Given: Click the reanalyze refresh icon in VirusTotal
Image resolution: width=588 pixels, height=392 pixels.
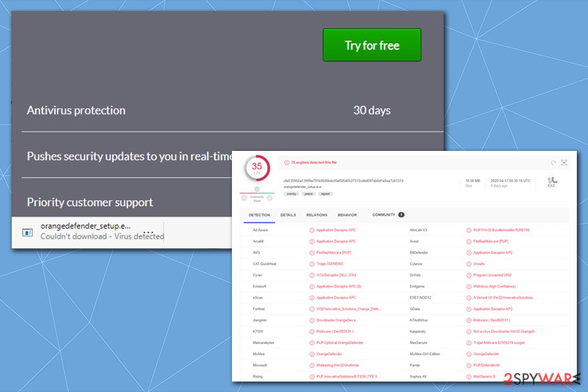Looking at the screenshot, I should tap(553, 163).
